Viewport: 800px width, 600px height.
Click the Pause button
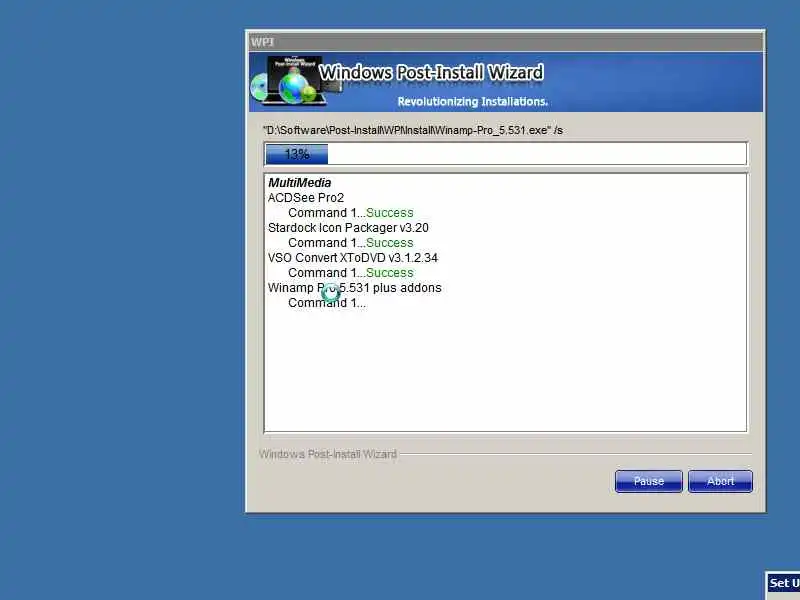pyautogui.click(x=648, y=481)
